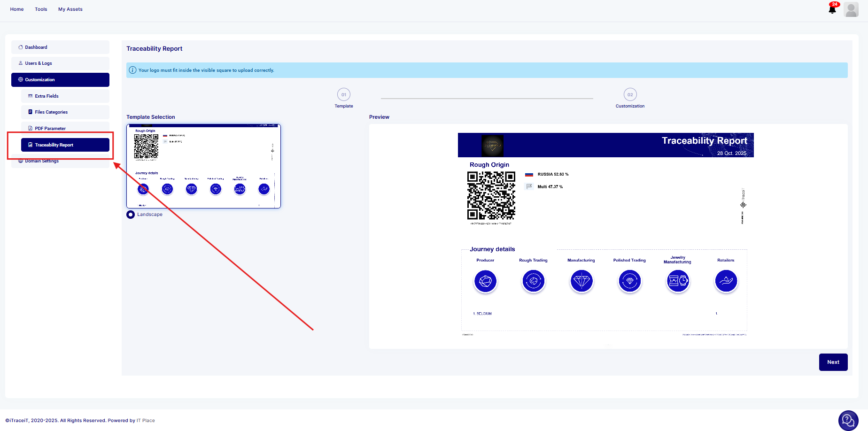Screen dimensions: 868x431
Task: Select the landscape template thumbnail
Action: tap(203, 166)
